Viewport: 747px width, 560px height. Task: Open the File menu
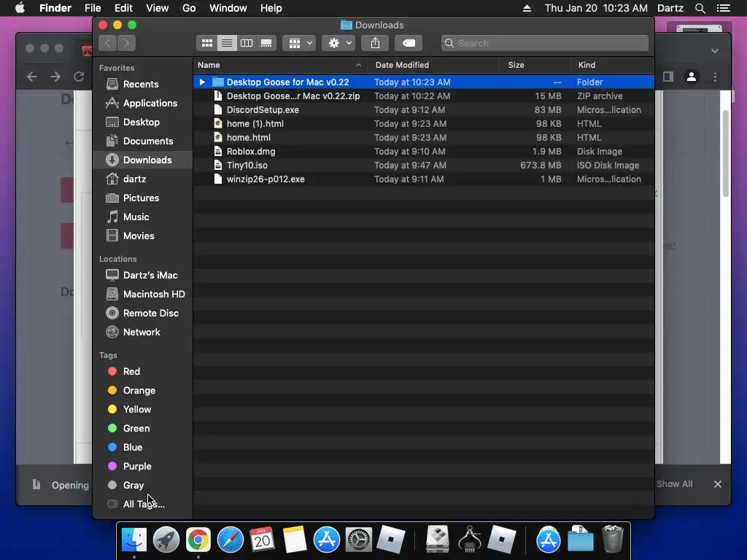93,8
